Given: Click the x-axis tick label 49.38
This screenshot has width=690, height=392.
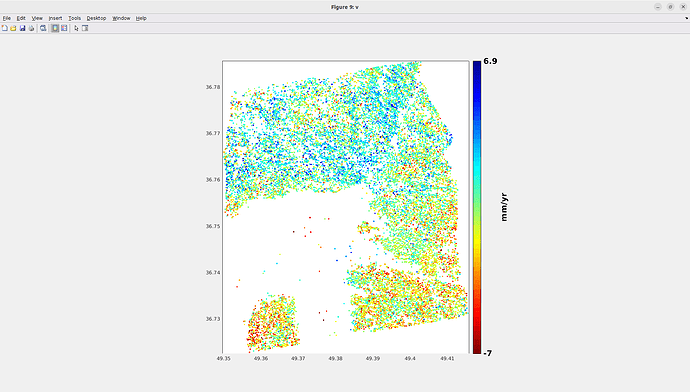Looking at the screenshot, I should tap(335, 359).
